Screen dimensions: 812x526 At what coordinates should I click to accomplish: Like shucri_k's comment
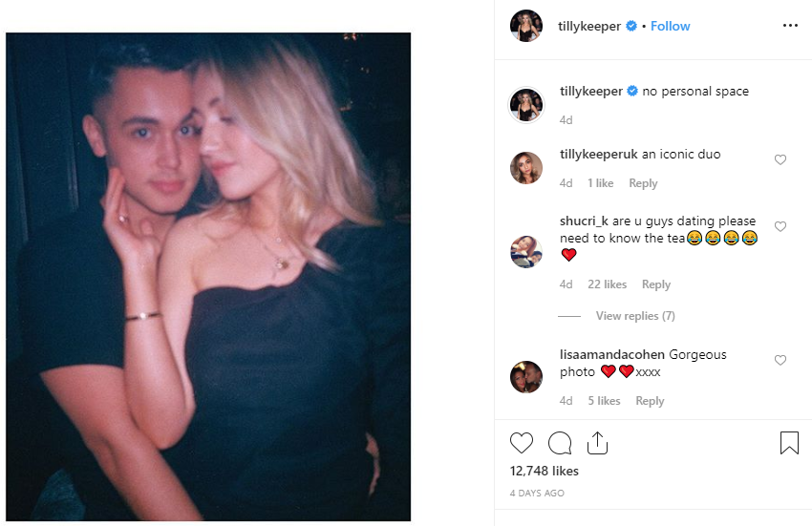coord(780,226)
